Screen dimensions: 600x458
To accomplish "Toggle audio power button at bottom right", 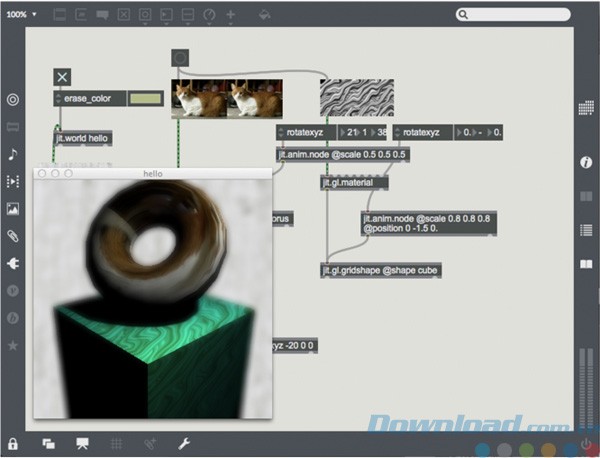I will 586,443.
